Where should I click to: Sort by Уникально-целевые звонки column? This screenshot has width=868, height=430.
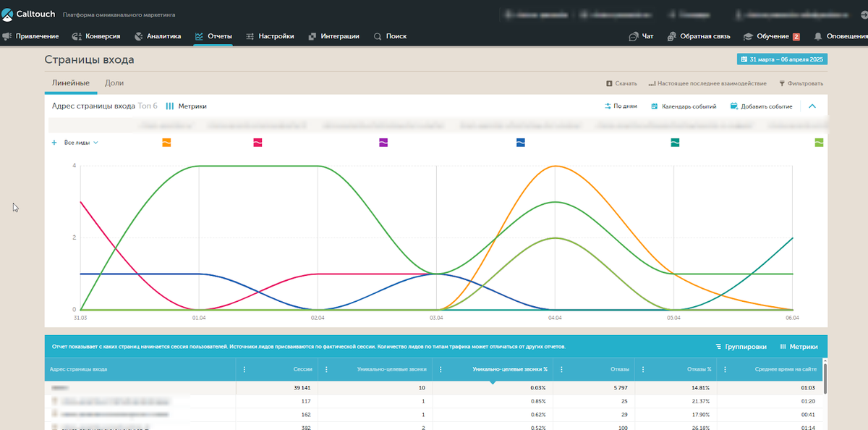[391, 369]
